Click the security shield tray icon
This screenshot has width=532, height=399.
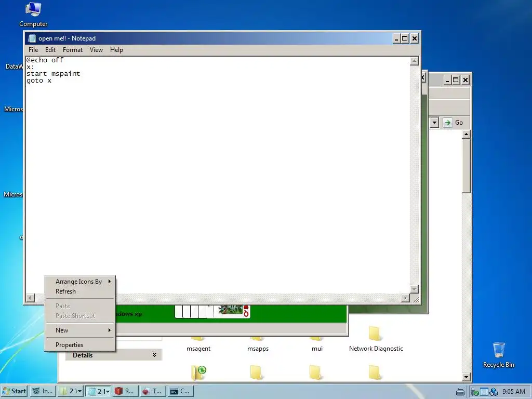pos(474,392)
